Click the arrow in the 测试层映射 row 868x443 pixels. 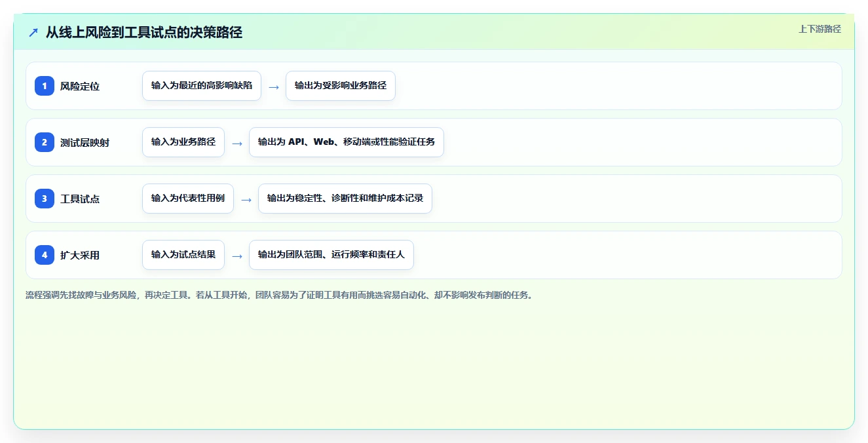tap(237, 143)
